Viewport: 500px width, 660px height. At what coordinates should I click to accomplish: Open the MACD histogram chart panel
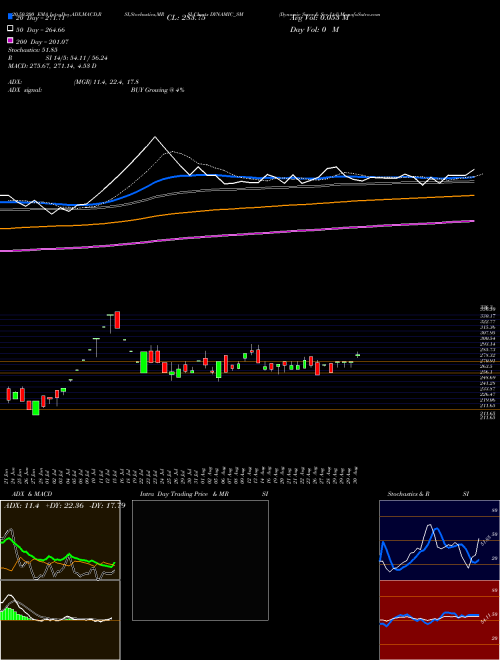(x=60, y=620)
